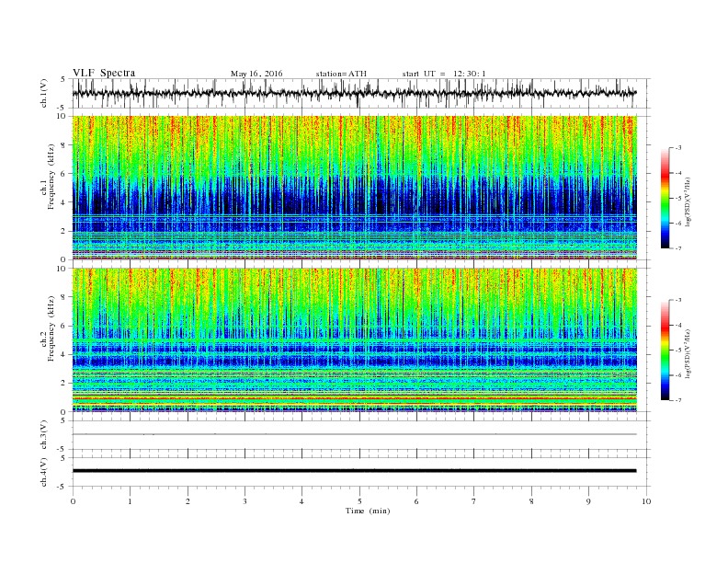
Task: Click the "ch.1(V)" axis label
Action: [44, 93]
